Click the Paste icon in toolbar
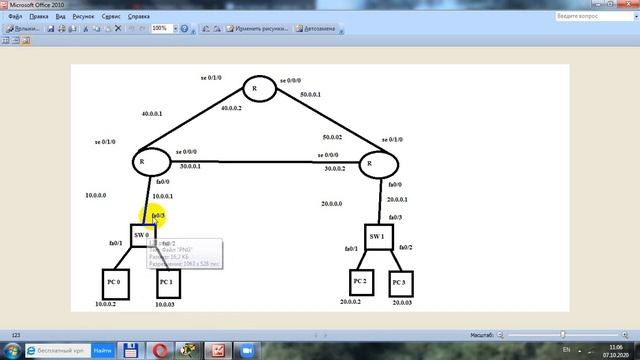Viewport: 640px width, 360px height. (x=108, y=29)
